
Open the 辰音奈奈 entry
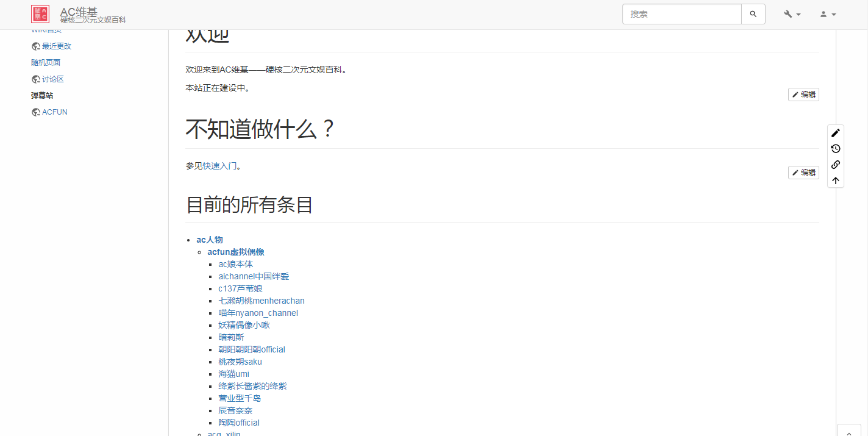coord(235,410)
